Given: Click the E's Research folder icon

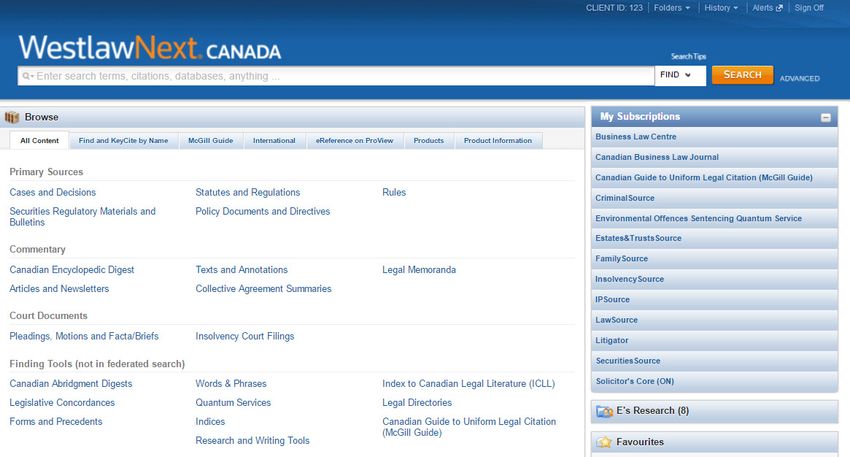Looking at the screenshot, I should 604,411.
